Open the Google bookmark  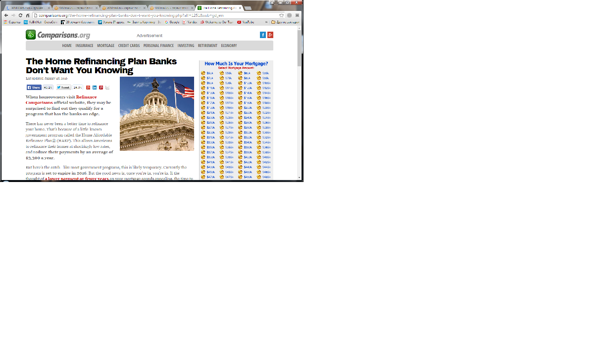tap(172, 22)
